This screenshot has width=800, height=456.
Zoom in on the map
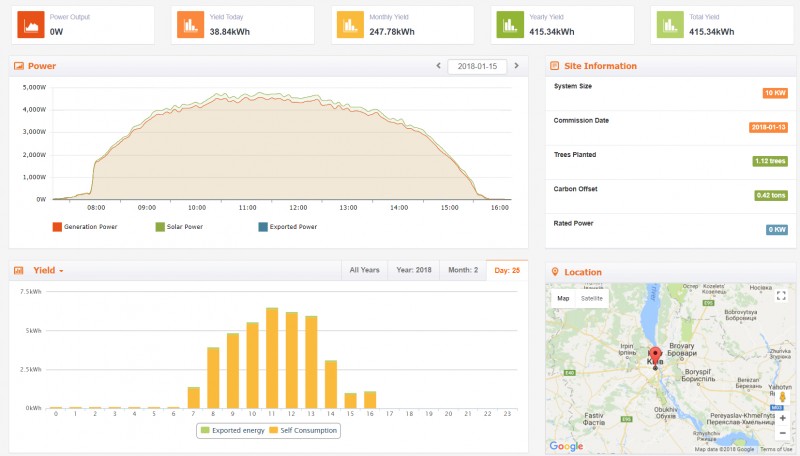[782, 417]
